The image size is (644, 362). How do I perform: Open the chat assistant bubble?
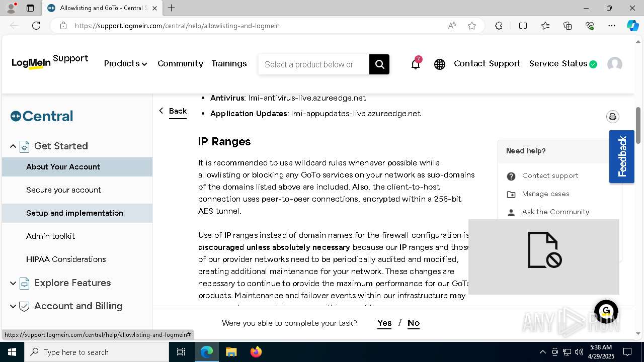point(606,311)
